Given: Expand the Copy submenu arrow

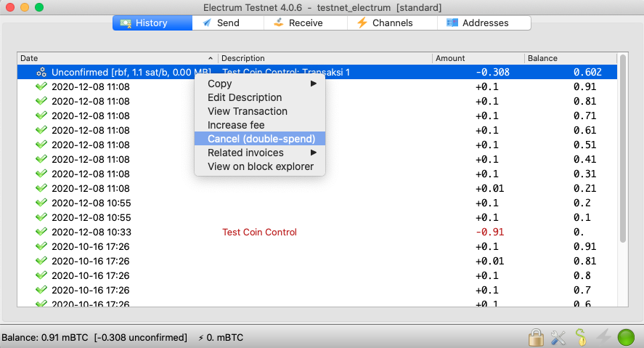Looking at the screenshot, I should pyautogui.click(x=314, y=84).
